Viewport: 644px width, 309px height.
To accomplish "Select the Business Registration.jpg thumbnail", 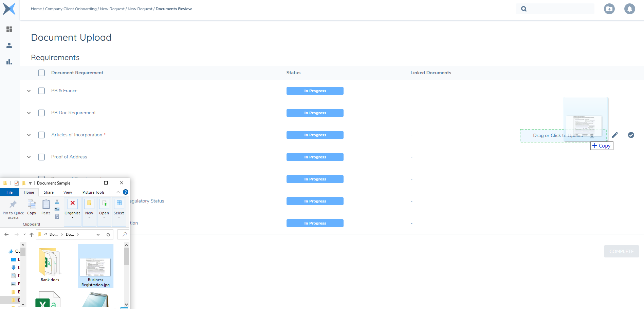I will (x=95, y=266).
